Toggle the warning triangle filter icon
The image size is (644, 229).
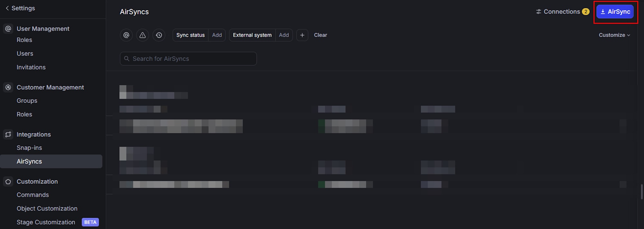(x=143, y=35)
